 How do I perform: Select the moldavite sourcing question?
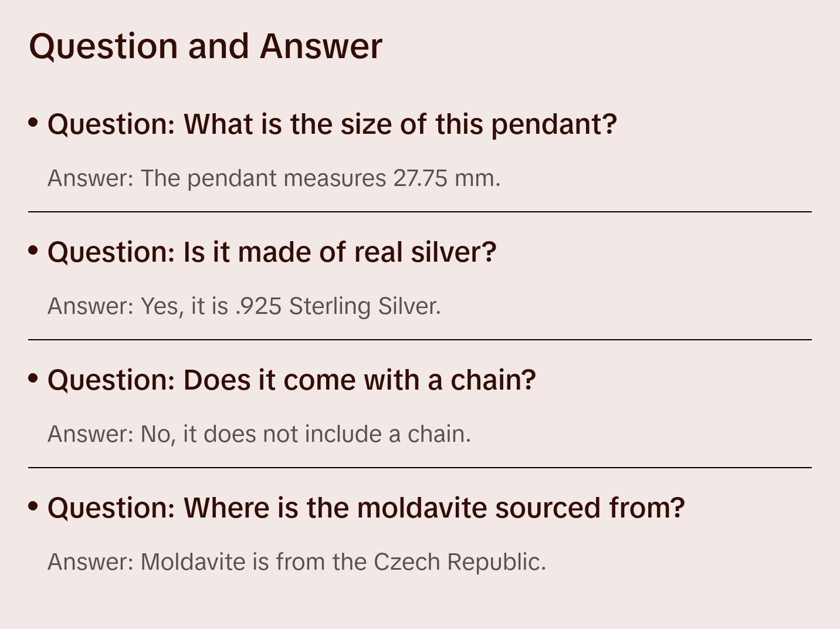(x=366, y=508)
